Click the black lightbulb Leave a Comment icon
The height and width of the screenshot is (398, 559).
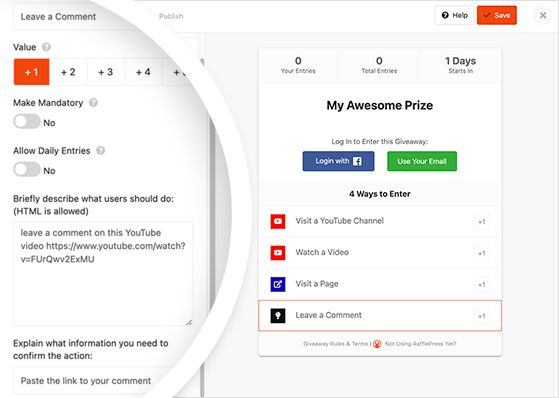click(278, 316)
